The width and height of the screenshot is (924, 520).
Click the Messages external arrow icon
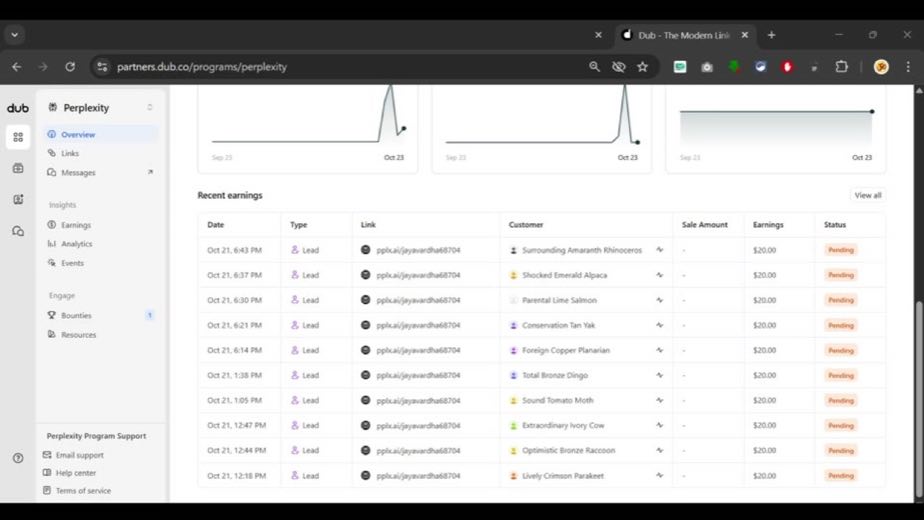tap(150, 172)
